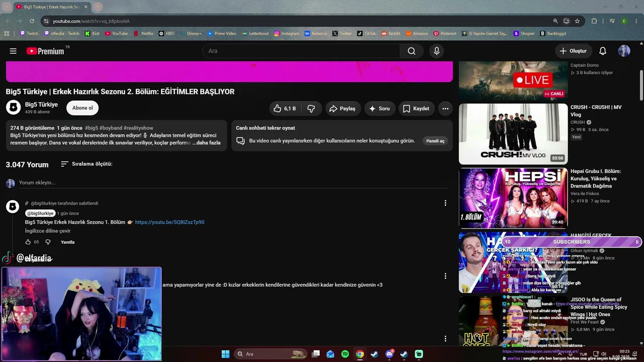The width and height of the screenshot is (644, 362).
Task: Dislike the Big5 Türkiye video
Action: pyautogui.click(x=311, y=109)
